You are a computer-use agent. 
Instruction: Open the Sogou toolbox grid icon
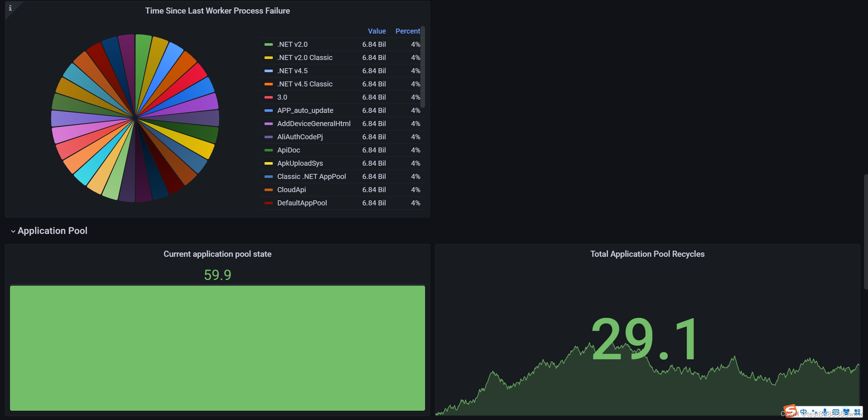point(857,412)
